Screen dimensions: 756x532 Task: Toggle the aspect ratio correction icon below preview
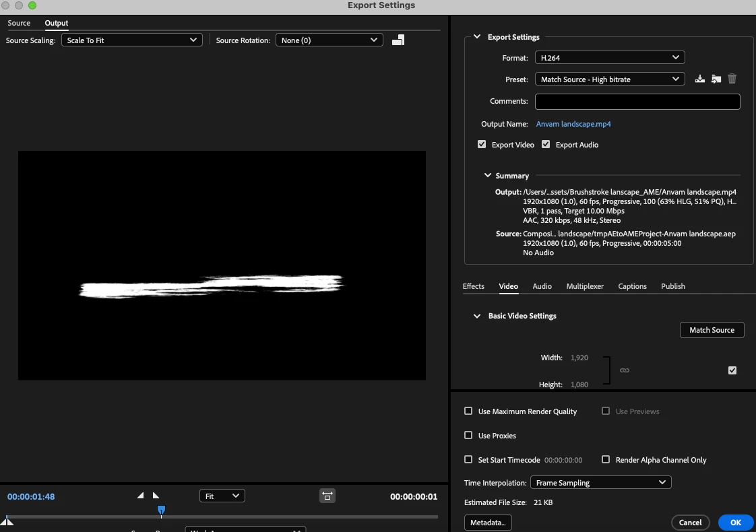(327, 496)
